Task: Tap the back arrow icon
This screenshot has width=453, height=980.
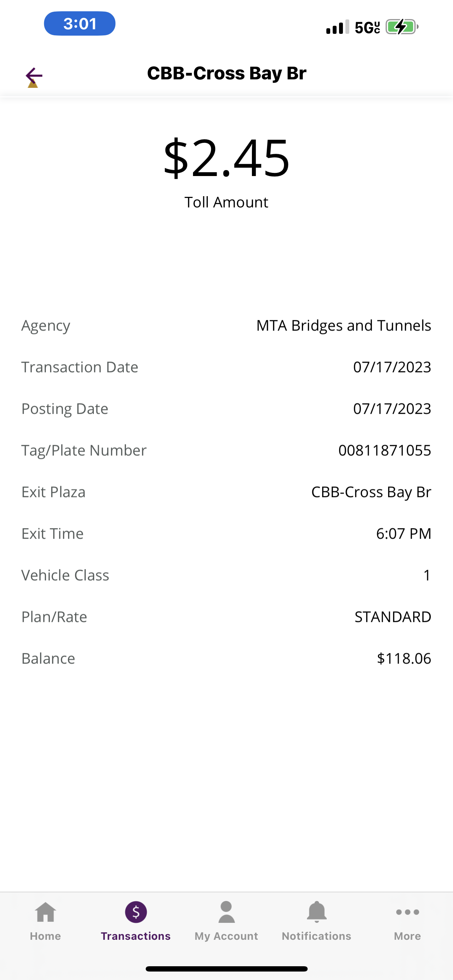Action: click(x=34, y=76)
